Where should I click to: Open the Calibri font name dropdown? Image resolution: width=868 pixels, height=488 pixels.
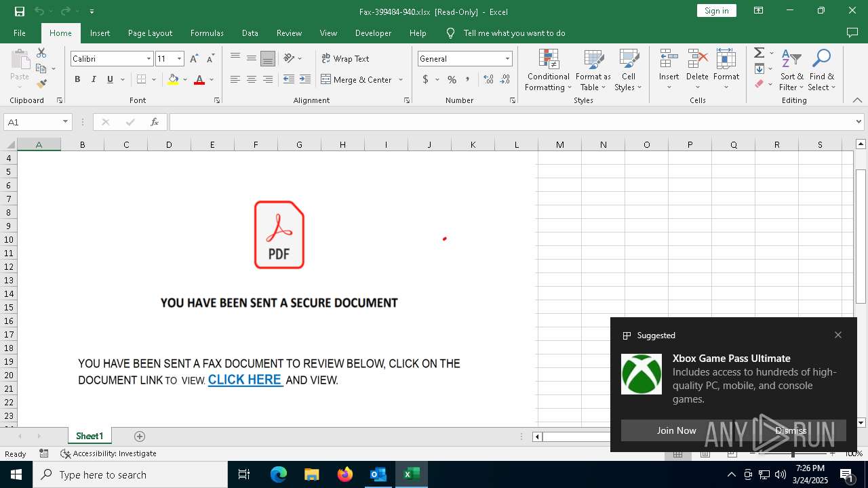click(x=149, y=59)
